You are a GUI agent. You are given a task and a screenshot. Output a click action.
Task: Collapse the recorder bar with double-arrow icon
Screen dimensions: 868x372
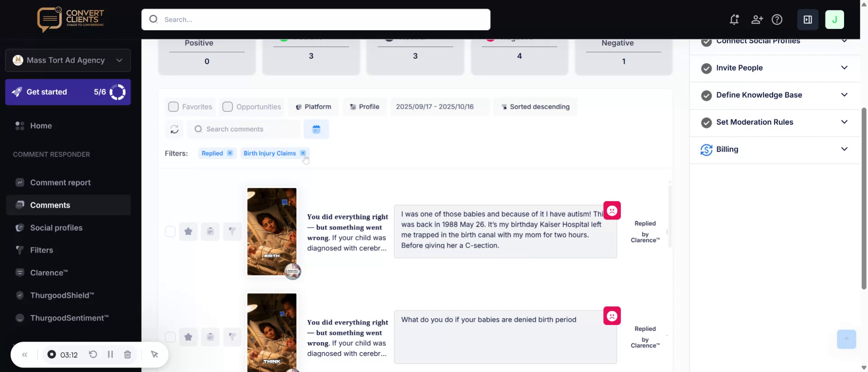click(x=25, y=355)
